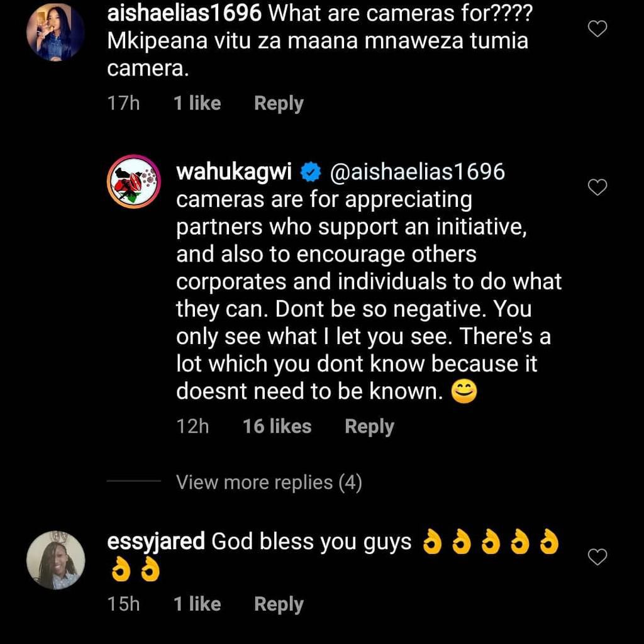Image resolution: width=644 pixels, height=644 pixels.
Task: Open 1 like under aishaelias1696's comment
Action: (x=197, y=103)
